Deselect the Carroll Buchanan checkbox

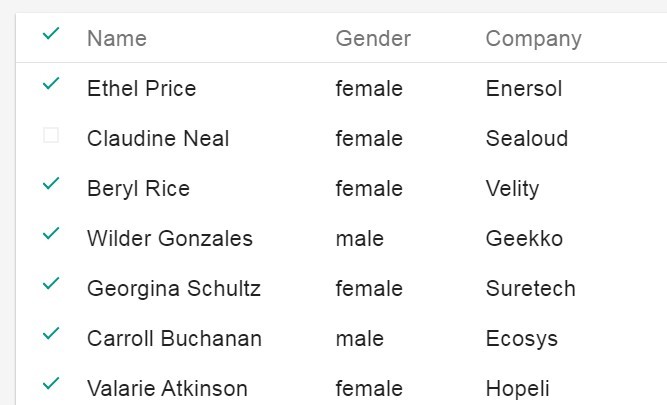pyautogui.click(x=51, y=335)
